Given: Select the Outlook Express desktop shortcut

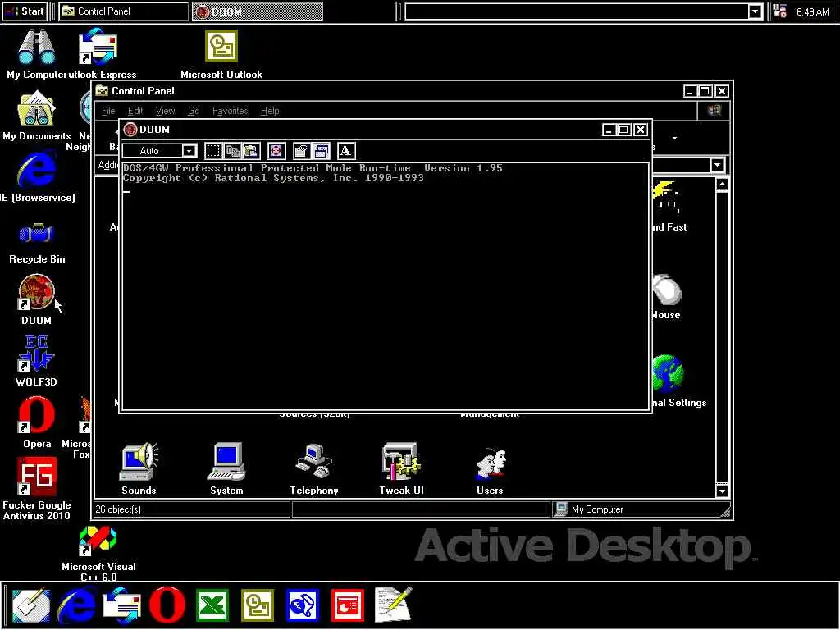Looking at the screenshot, I should point(99,53).
